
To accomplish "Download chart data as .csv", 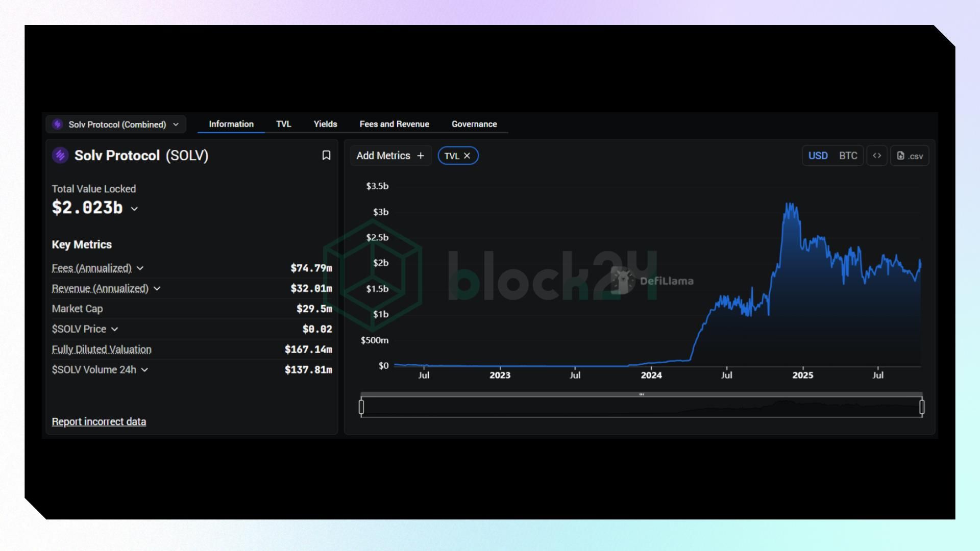I will click(x=910, y=156).
